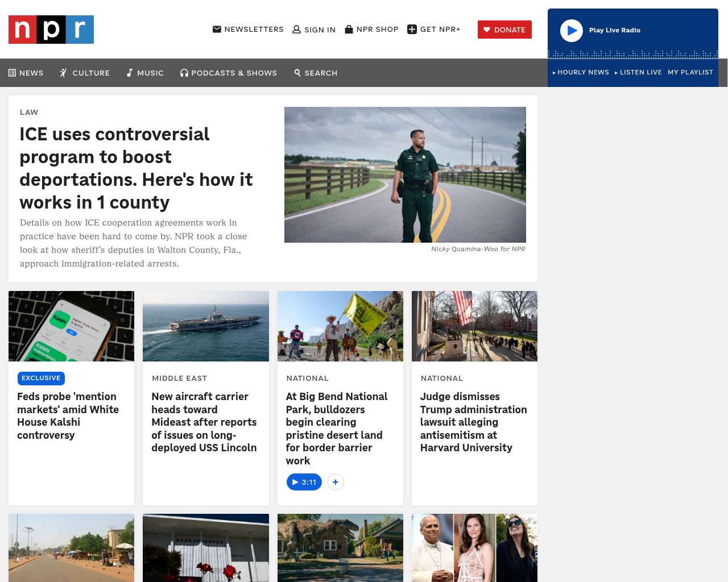Open the New aircraft carrier story headline

(204, 422)
